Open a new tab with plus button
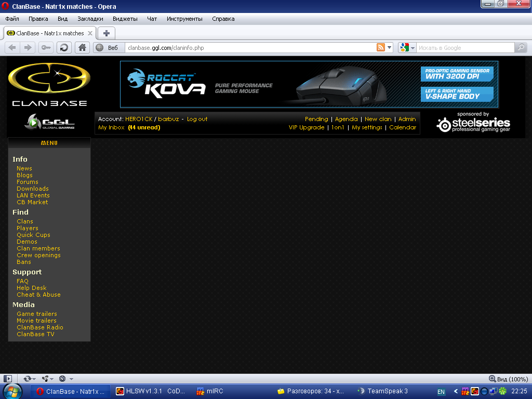 (x=107, y=33)
